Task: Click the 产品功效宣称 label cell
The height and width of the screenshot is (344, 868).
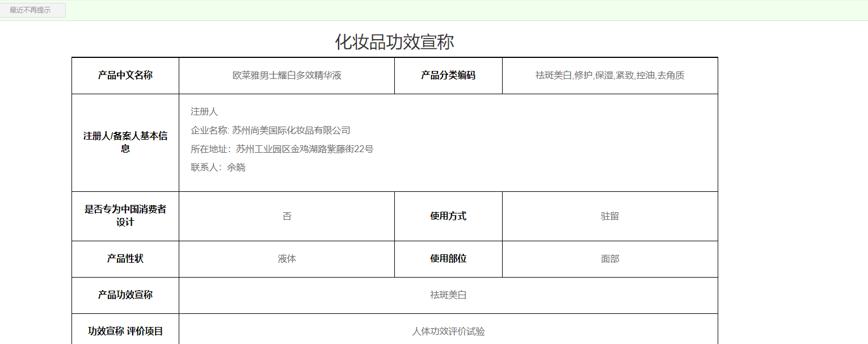Action: 125,295
